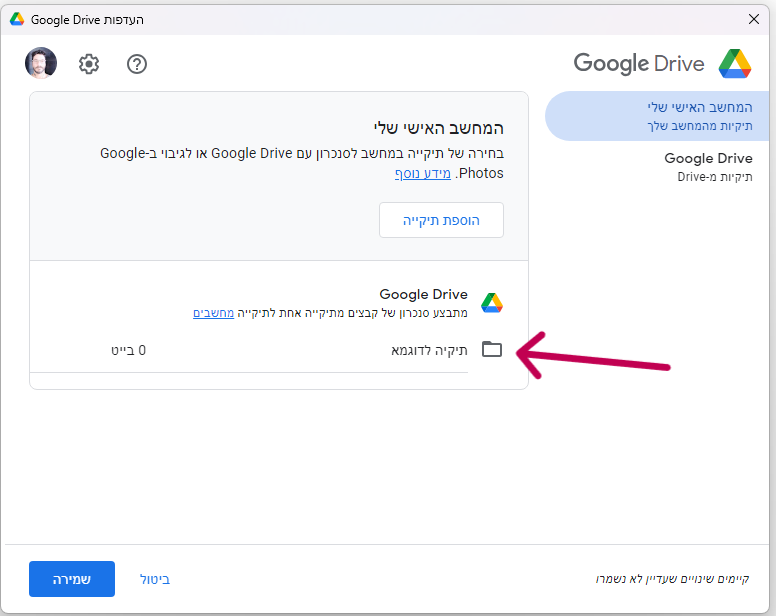Screen dimensions: 776x616
Task: Click the שמירה save button
Action: point(72,579)
